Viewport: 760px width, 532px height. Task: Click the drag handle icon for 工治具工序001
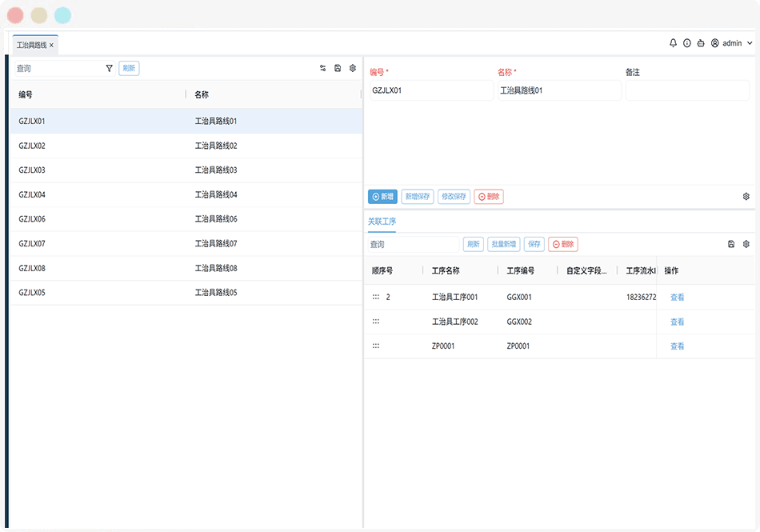click(376, 297)
